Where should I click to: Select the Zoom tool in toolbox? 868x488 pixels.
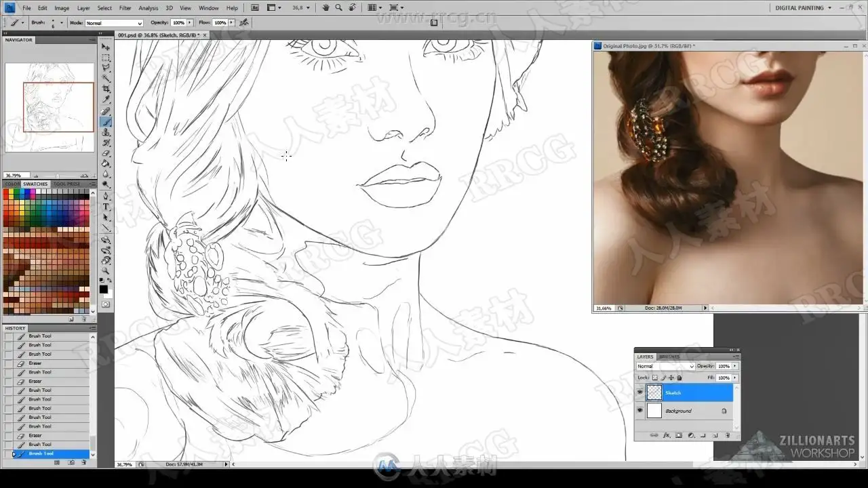106,270
